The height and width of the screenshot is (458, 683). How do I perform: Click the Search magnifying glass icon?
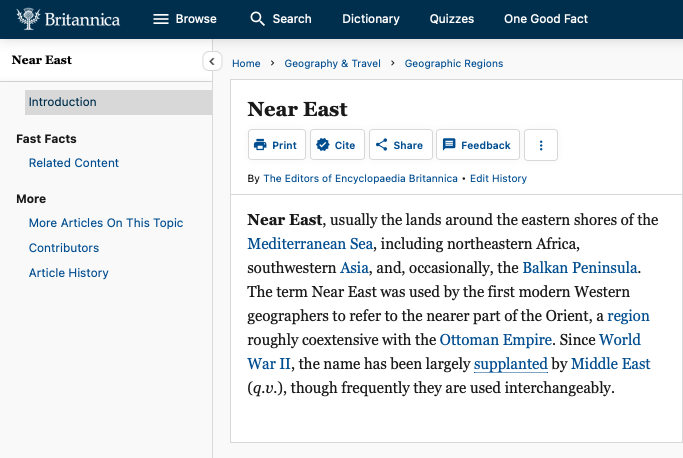[x=258, y=19]
